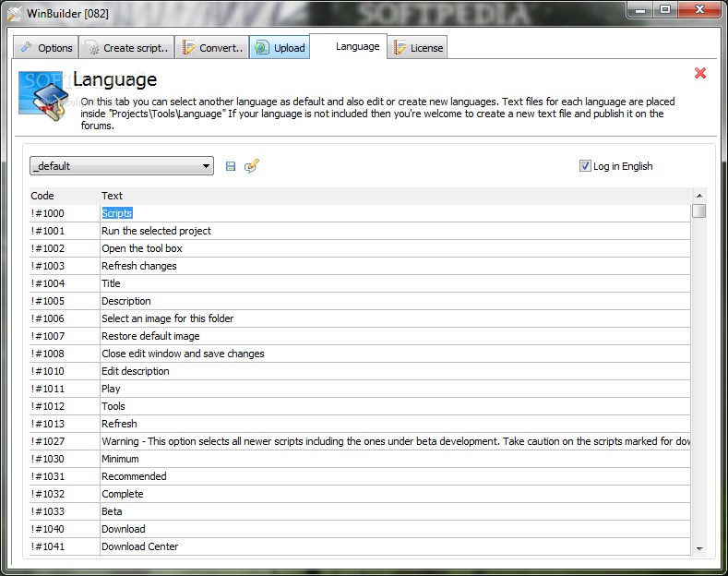Open the _default language dropdown

pyautogui.click(x=122, y=166)
